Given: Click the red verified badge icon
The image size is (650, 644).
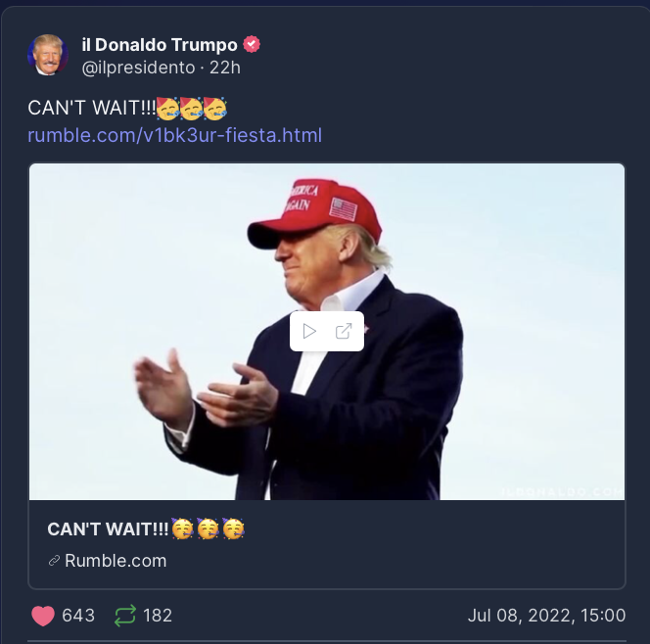Looking at the screenshot, I should (252, 44).
